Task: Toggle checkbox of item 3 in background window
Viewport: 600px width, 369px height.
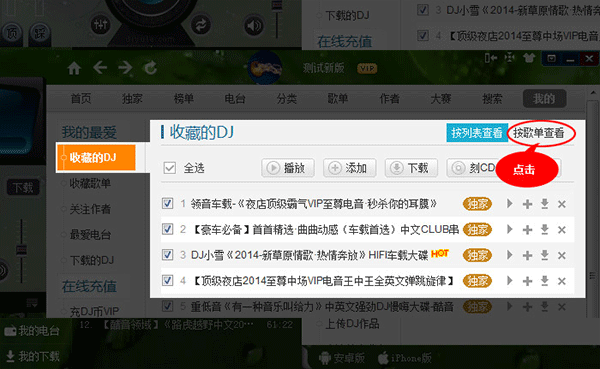Action: [x=423, y=10]
